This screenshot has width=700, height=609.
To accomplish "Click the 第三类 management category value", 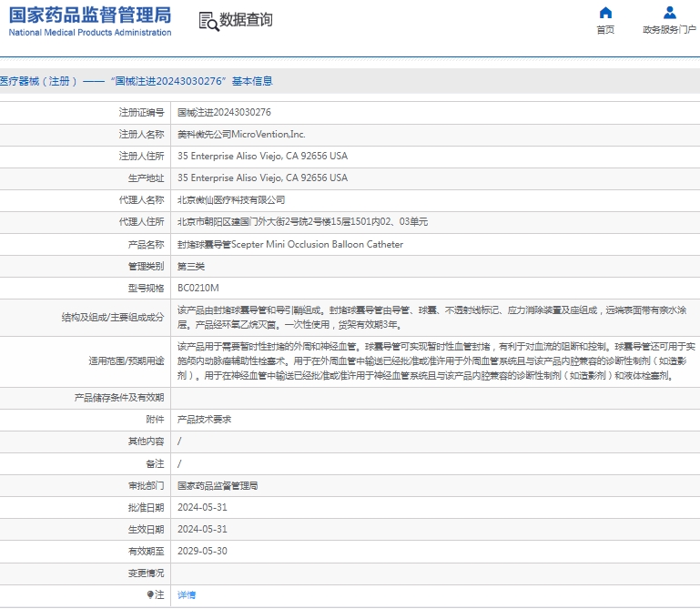I will click(190, 267).
